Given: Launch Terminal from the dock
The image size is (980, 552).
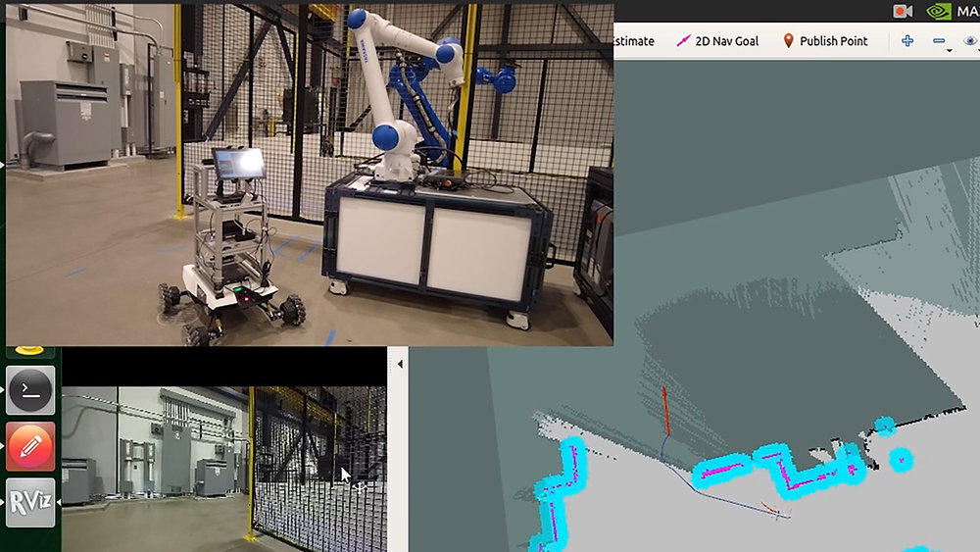Looking at the screenshot, I should pyautogui.click(x=30, y=390).
